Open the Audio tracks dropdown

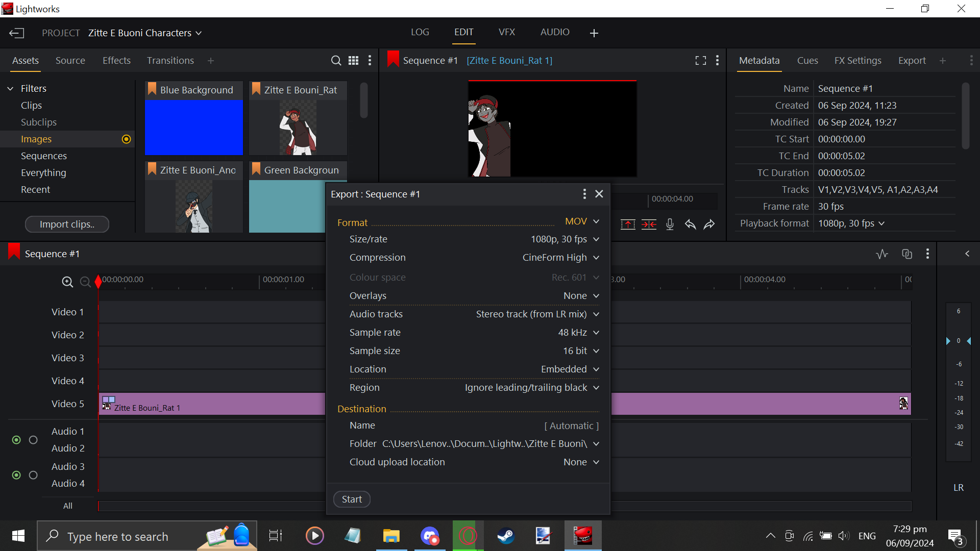[537, 314]
